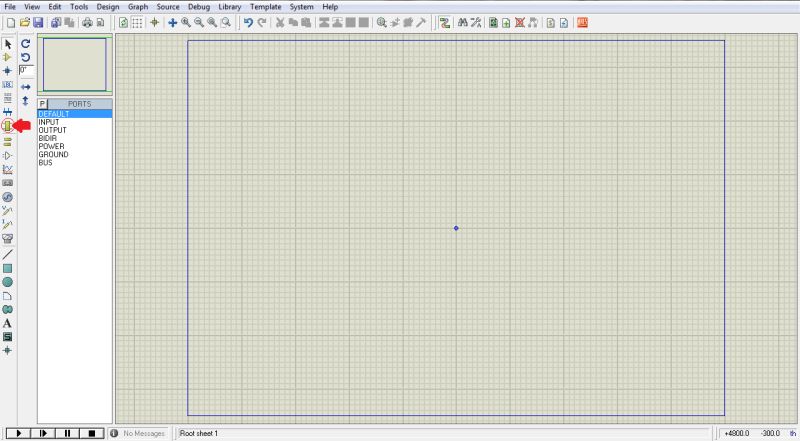The image size is (800, 441).
Task: Select the Subcircuit Mode tool
Action: (x=8, y=125)
